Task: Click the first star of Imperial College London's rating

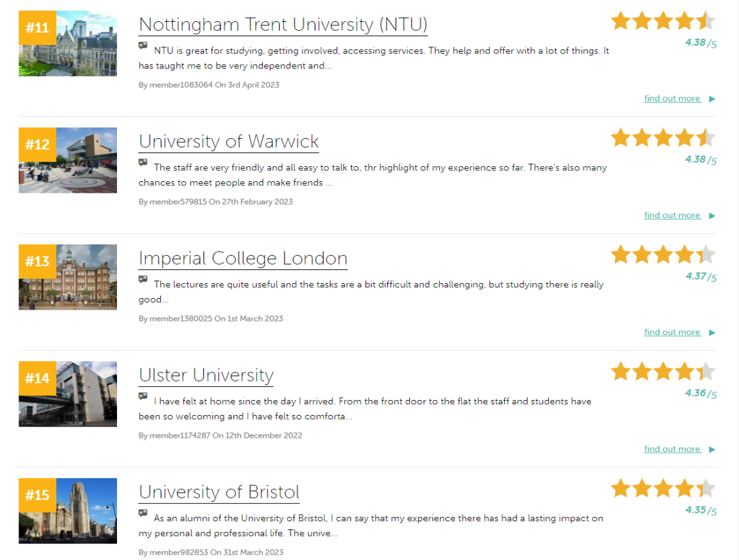Action: click(621, 254)
